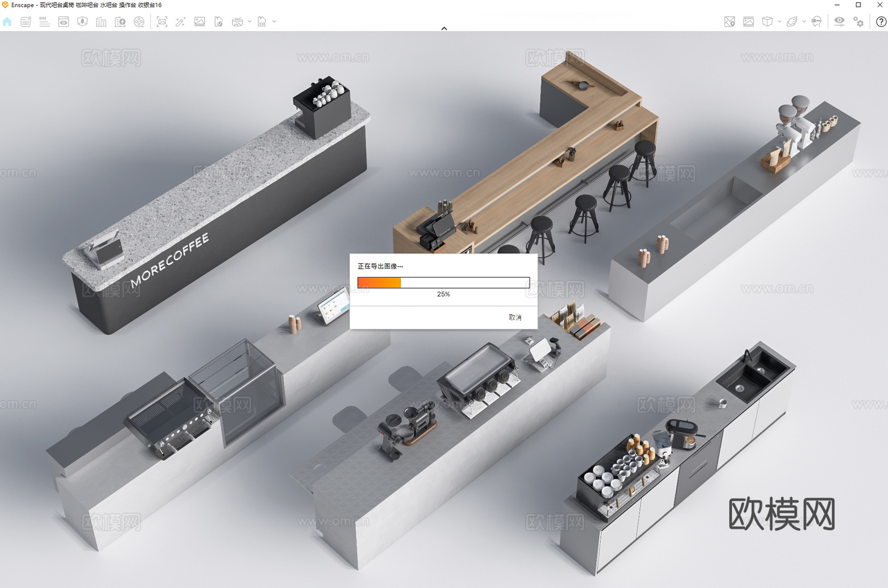Expand the EXE export dropdown arrow

(274, 22)
